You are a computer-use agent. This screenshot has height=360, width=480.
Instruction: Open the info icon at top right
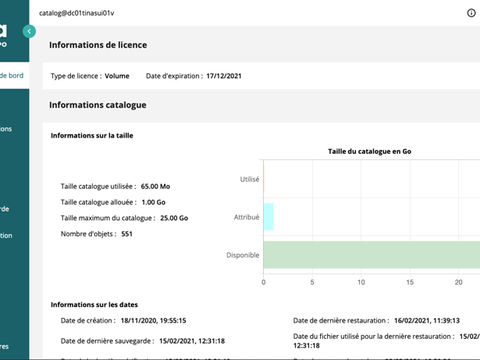[x=471, y=13]
